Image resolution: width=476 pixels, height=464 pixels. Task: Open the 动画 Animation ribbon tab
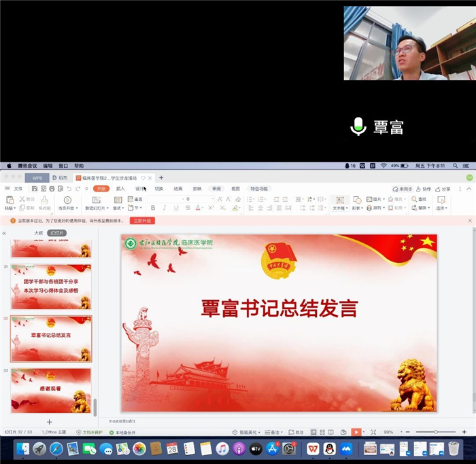pos(178,189)
